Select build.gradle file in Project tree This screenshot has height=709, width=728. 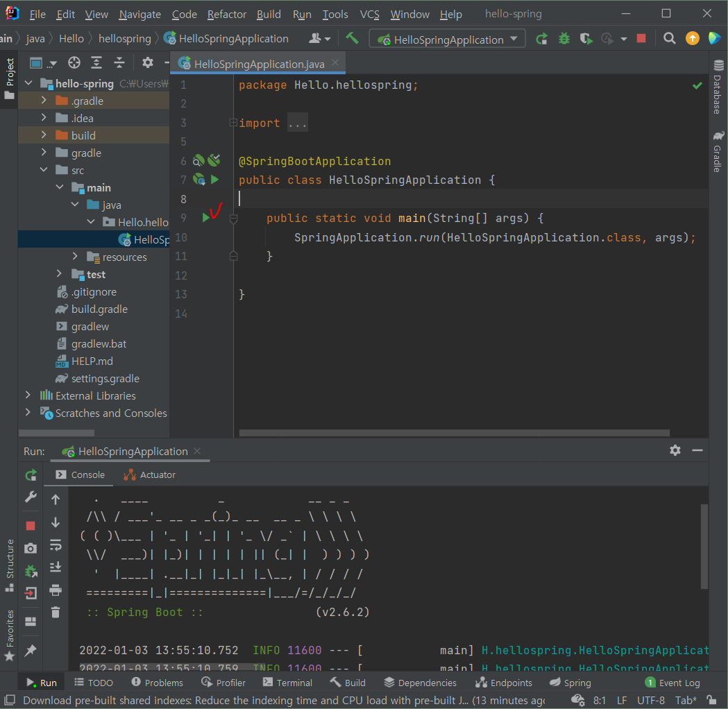[x=99, y=309]
